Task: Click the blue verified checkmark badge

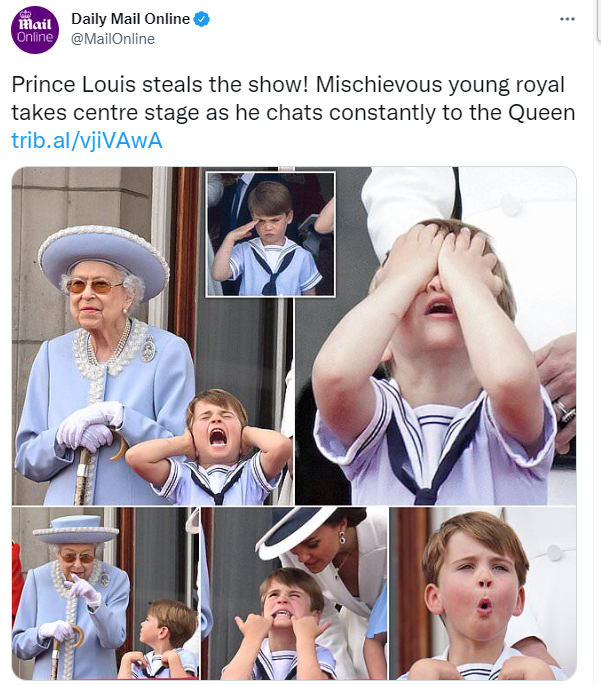Action: [201, 19]
